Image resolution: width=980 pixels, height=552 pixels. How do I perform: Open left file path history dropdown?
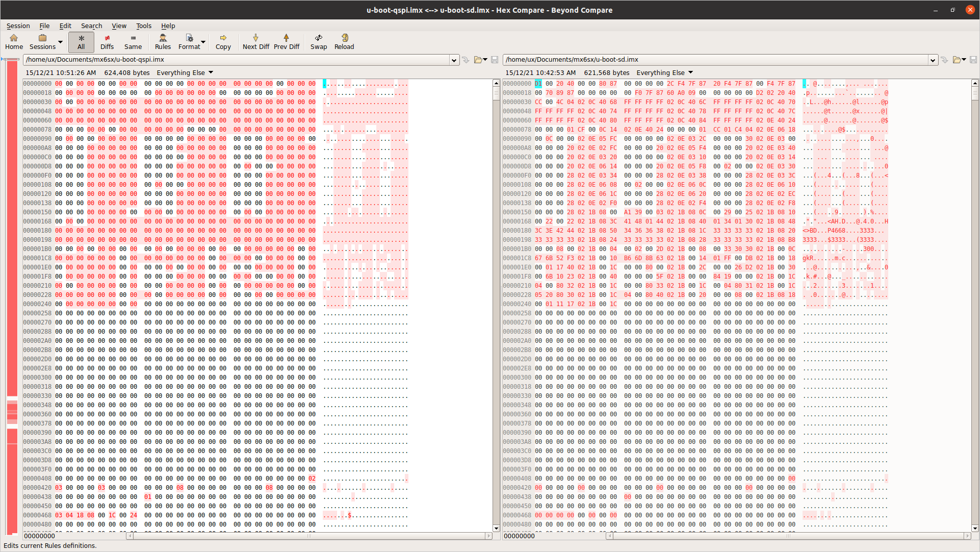click(x=454, y=60)
